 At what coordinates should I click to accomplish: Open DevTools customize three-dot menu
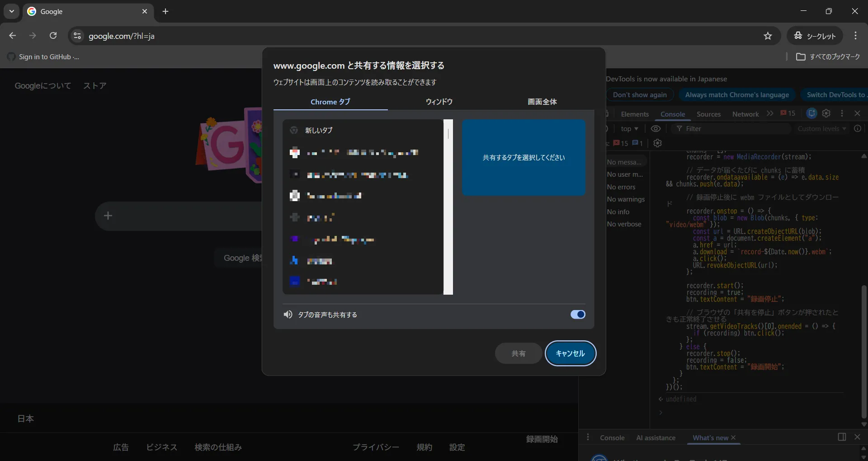coord(842,113)
